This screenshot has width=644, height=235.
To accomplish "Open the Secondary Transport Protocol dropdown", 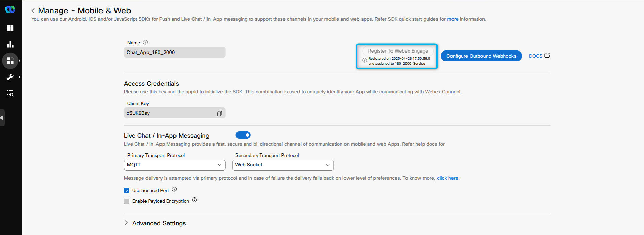I will tap(283, 165).
